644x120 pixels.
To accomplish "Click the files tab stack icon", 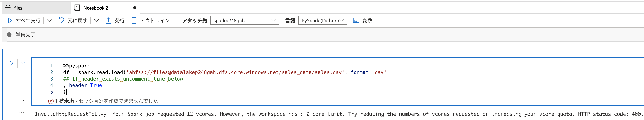I will pos(8,8).
